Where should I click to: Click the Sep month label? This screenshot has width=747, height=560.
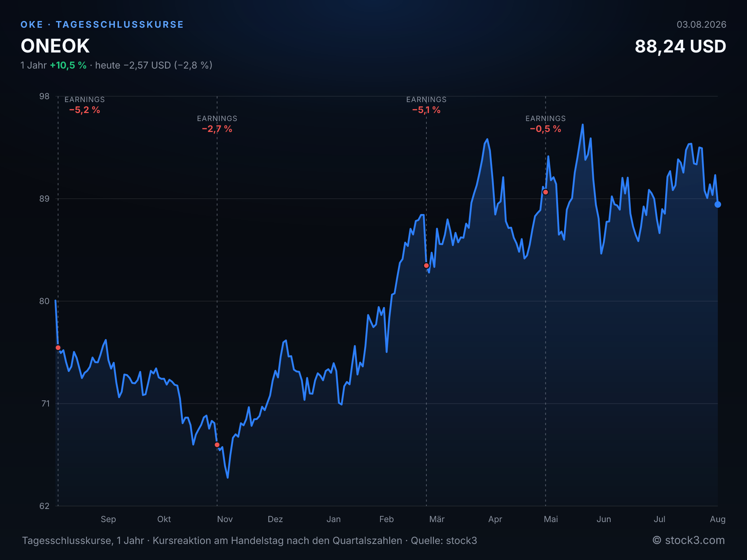pos(108,519)
